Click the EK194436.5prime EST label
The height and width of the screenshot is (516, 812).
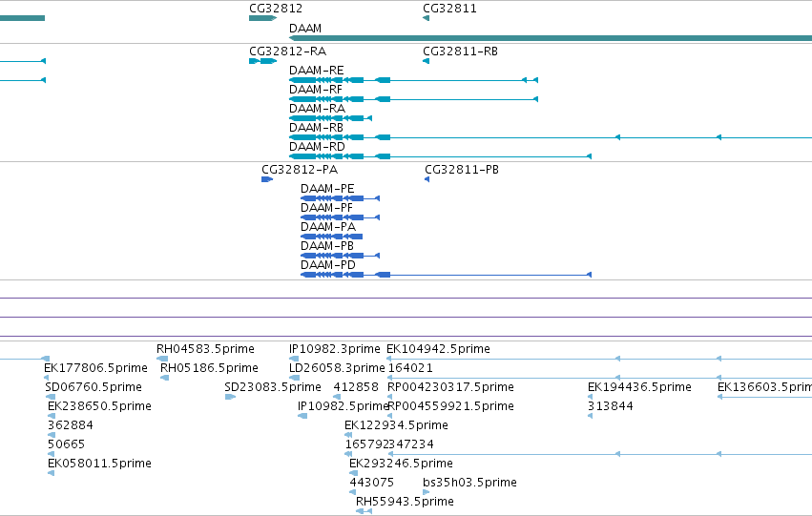(639, 387)
